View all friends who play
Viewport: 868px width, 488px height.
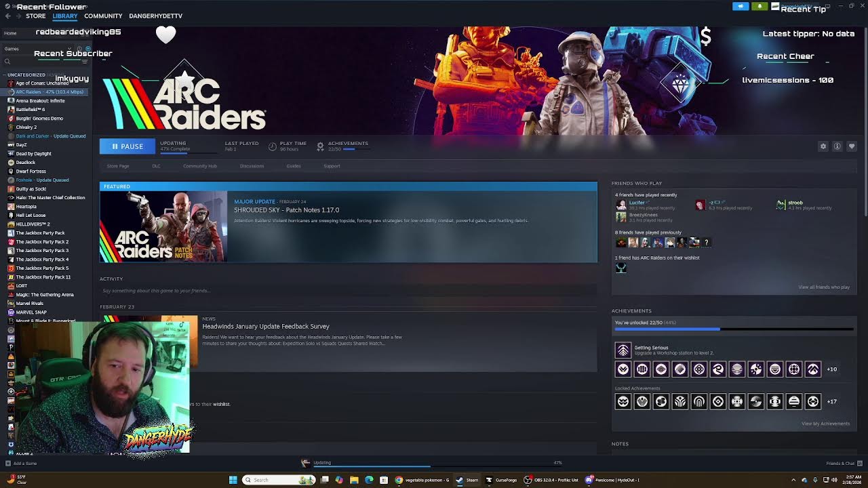(x=824, y=287)
